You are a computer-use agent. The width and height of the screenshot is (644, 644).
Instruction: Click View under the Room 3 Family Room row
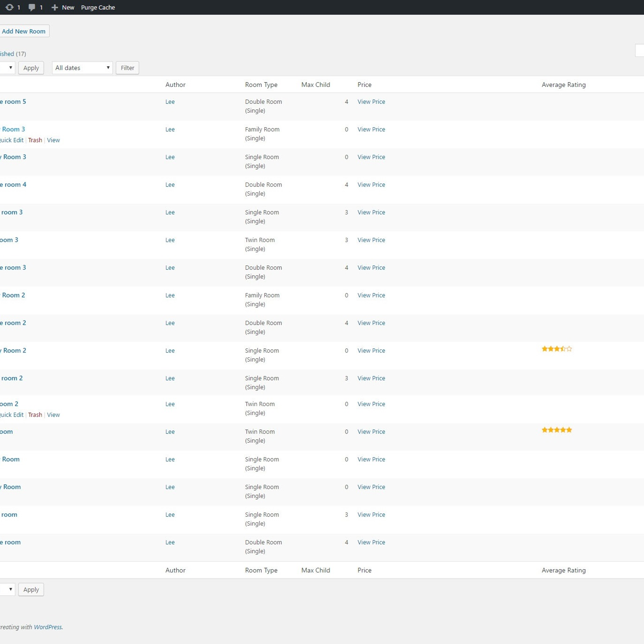coord(53,140)
